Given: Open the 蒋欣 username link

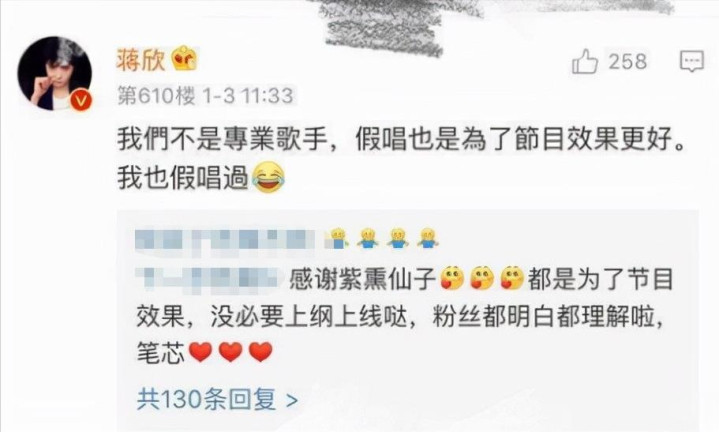Looking at the screenshot, I should (x=140, y=60).
